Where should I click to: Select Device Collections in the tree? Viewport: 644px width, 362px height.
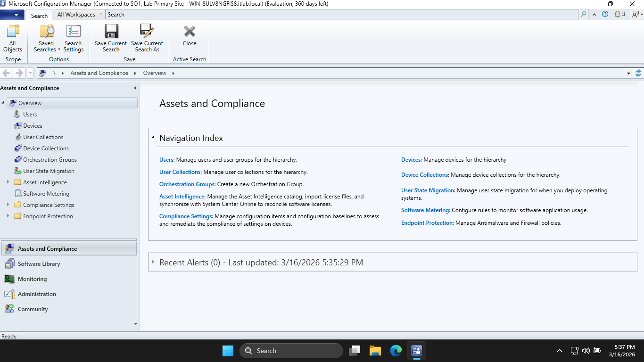(x=46, y=148)
